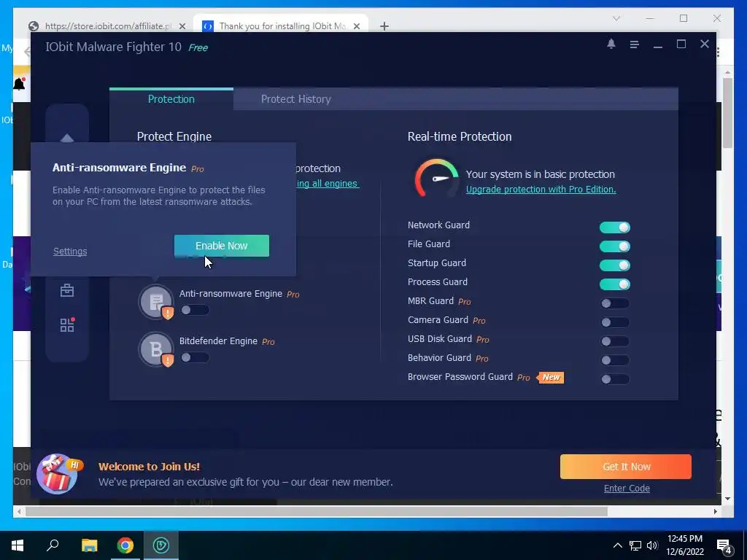Image resolution: width=747 pixels, height=560 pixels.
Task: Click 'Welcome to Join Us!' heading
Action: [149, 467]
